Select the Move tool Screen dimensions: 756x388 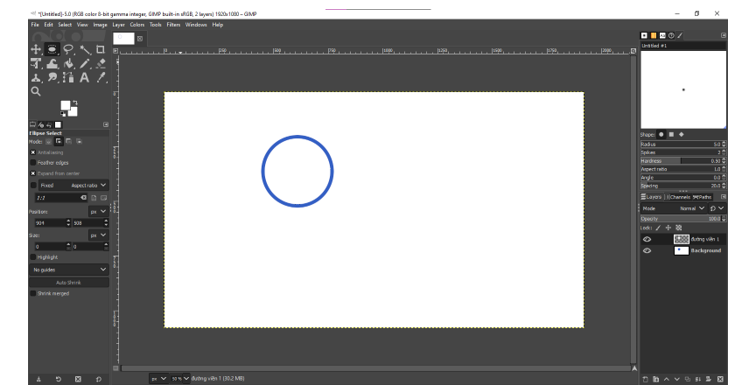[x=36, y=49]
